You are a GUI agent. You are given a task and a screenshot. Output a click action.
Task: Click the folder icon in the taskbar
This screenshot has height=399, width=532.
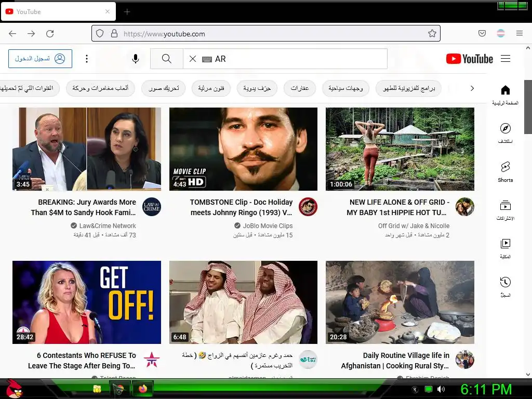pos(97,389)
